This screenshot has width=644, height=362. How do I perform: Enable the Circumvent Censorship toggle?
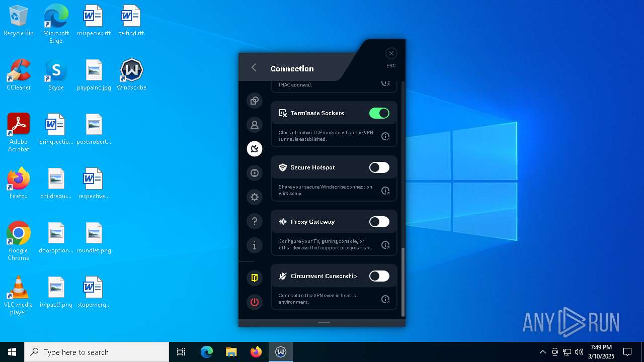(379, 276)
